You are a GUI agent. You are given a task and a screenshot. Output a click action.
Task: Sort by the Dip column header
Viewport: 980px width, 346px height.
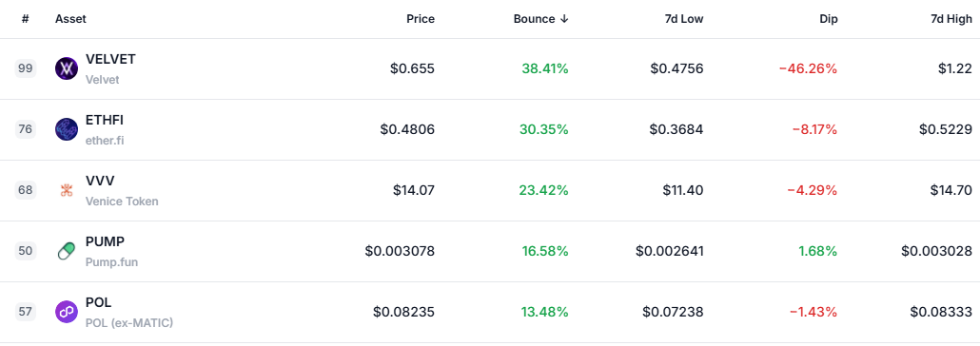(x=828, y=19)
